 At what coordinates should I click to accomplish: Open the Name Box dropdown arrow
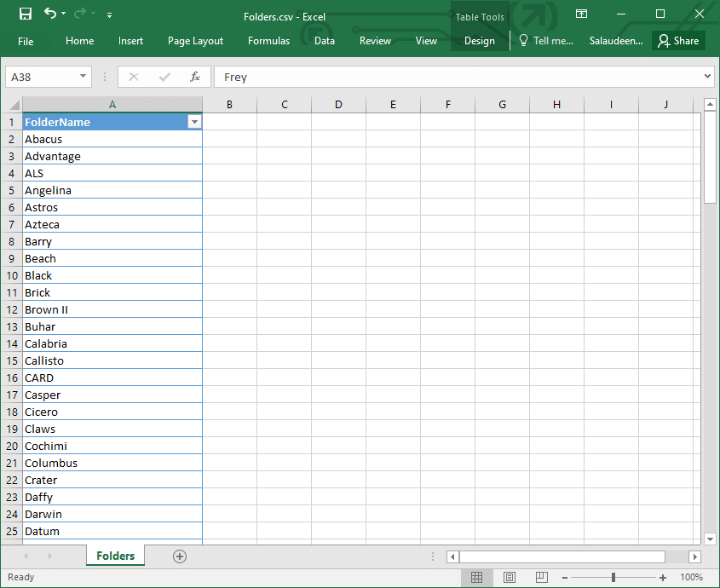[82, 77]
